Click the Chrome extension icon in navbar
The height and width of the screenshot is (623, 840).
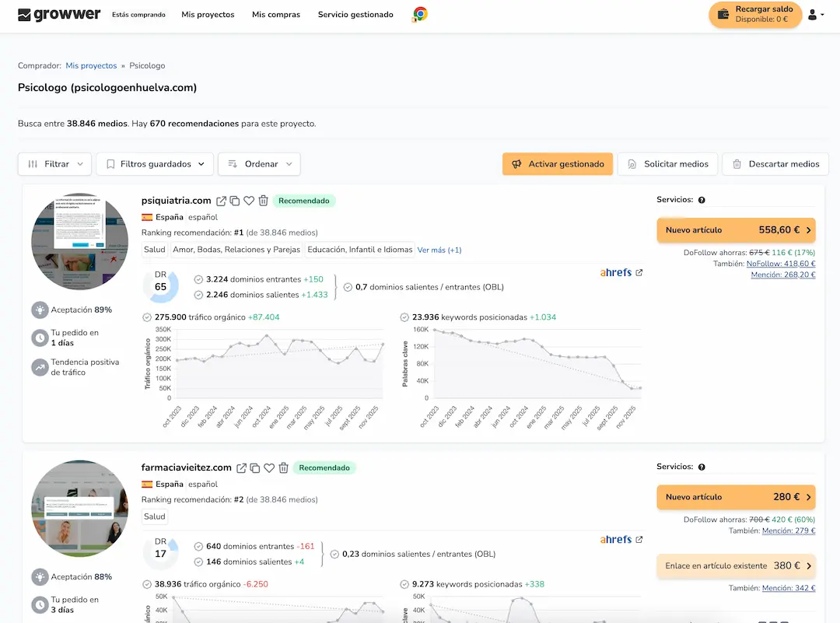point(420,14)
